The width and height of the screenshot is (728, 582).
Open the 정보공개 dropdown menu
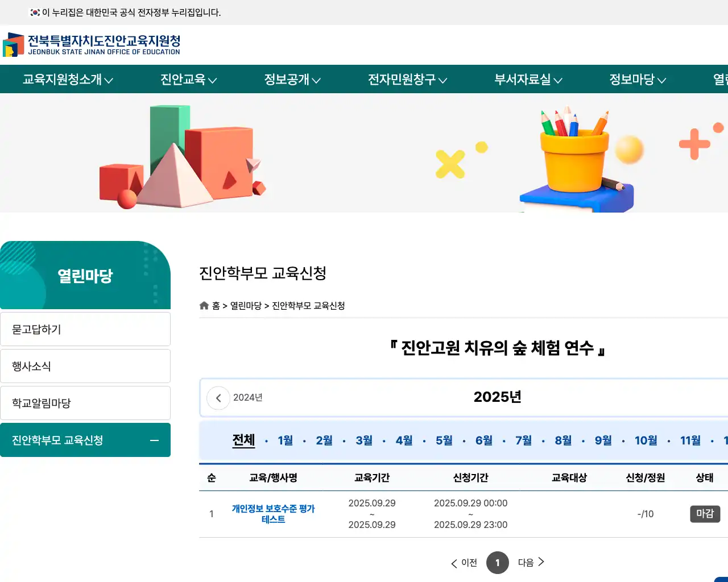click(292, 80)
